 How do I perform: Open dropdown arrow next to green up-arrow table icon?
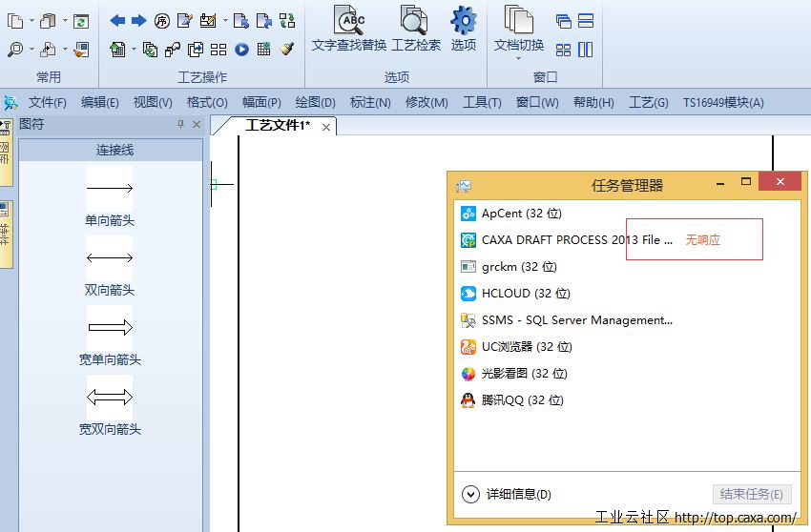point(134,50)
